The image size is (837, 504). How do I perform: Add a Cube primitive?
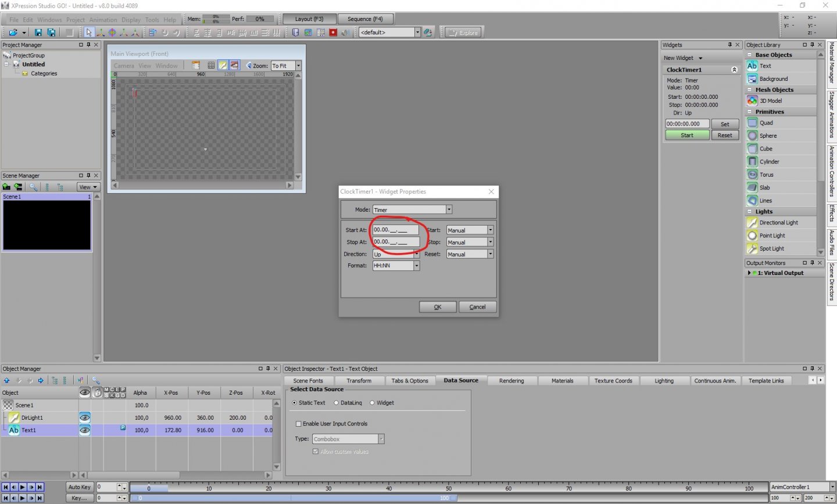pos(781,149)
